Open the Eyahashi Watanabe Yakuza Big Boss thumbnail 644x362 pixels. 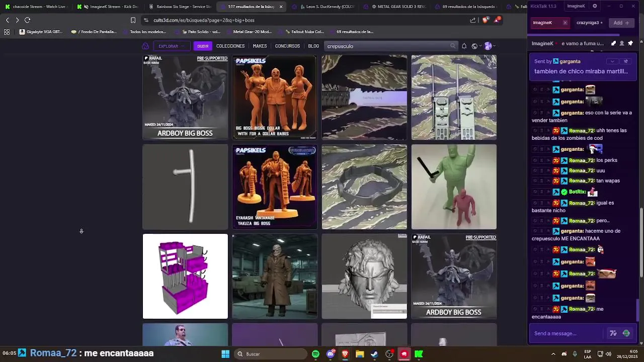coord(275,187)
